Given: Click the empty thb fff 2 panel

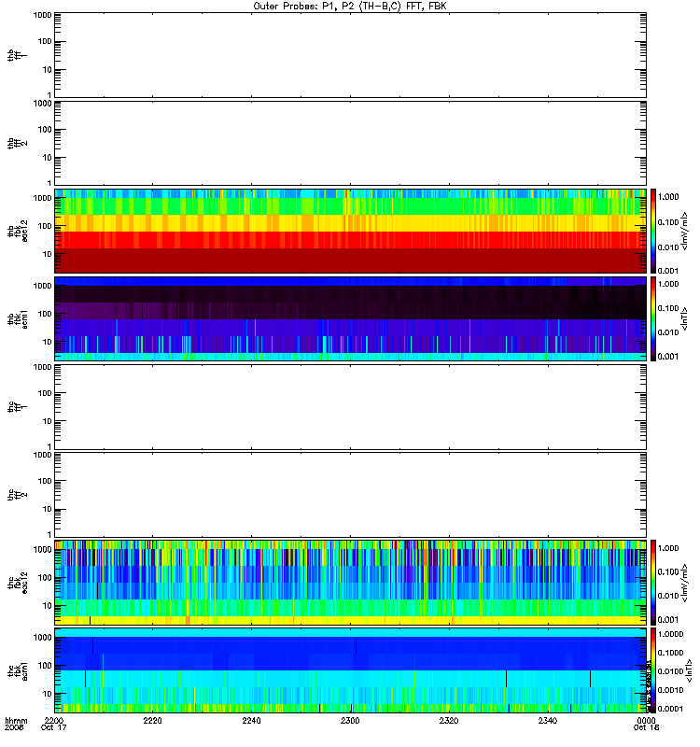Looking at the screenshot, I should click(350, 144).
